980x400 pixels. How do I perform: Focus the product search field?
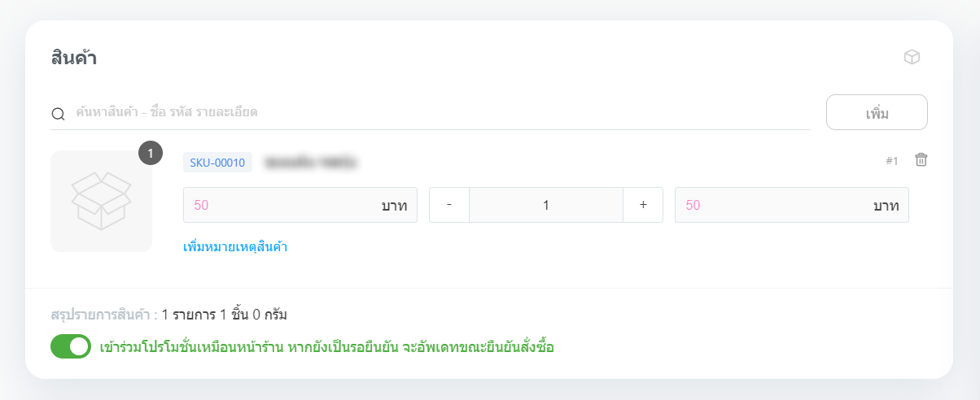click(x=440, y=112)
